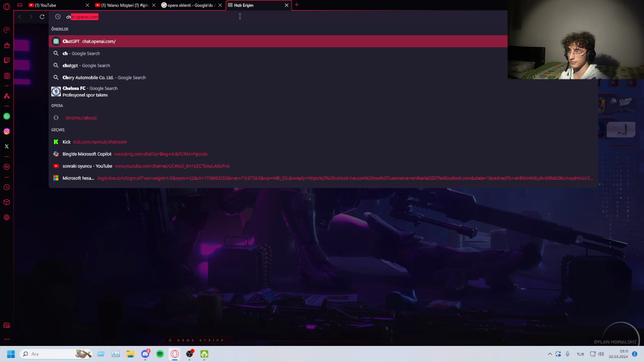The height and width of the screenshot is (362, 644).
Task: Go forward to the next page
Action: coord(31,17)
